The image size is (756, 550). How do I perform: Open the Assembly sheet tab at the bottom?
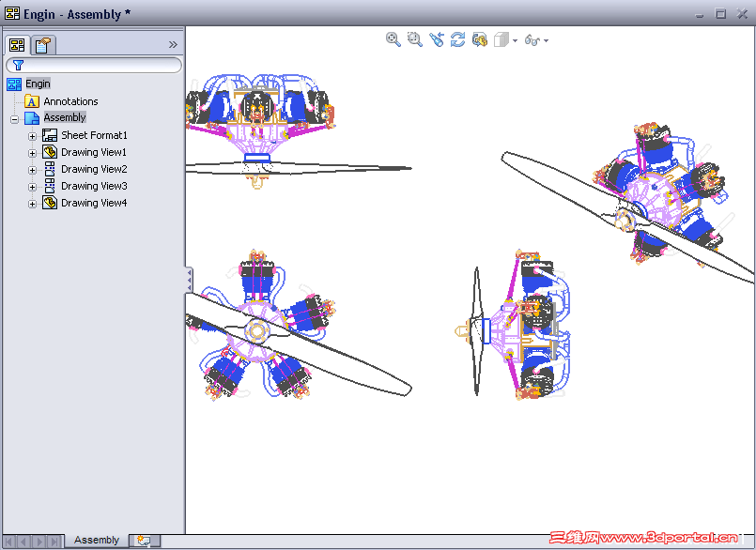coord(97,540)
